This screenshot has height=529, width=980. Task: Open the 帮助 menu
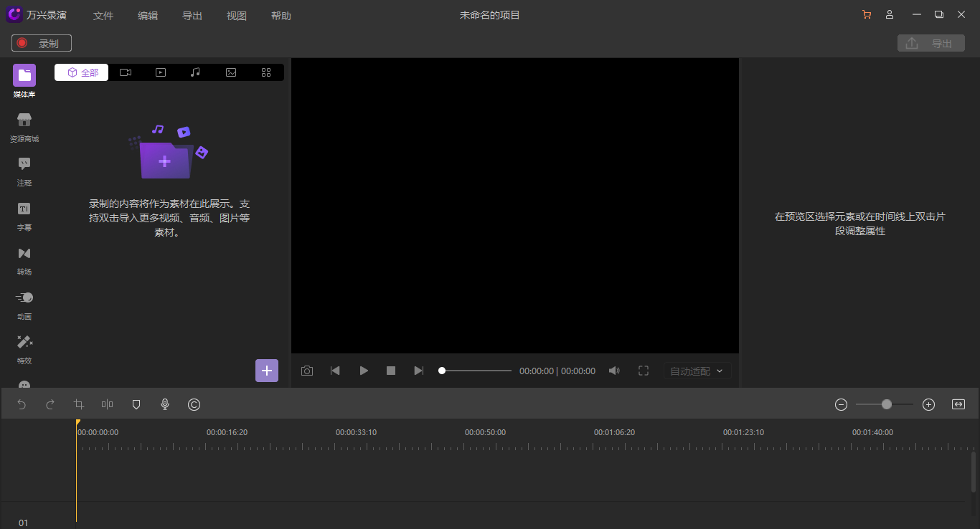point(281,16)
